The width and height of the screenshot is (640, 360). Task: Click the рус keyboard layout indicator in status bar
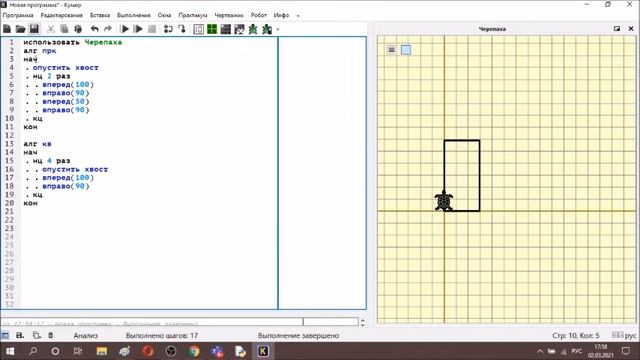click(x=630, y=336)
